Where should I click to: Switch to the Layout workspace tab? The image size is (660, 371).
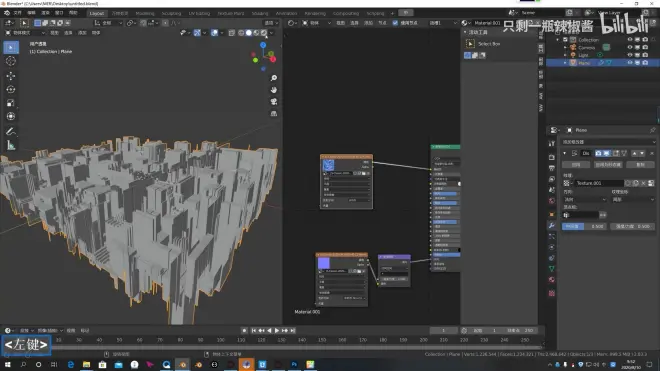point(96,13)
